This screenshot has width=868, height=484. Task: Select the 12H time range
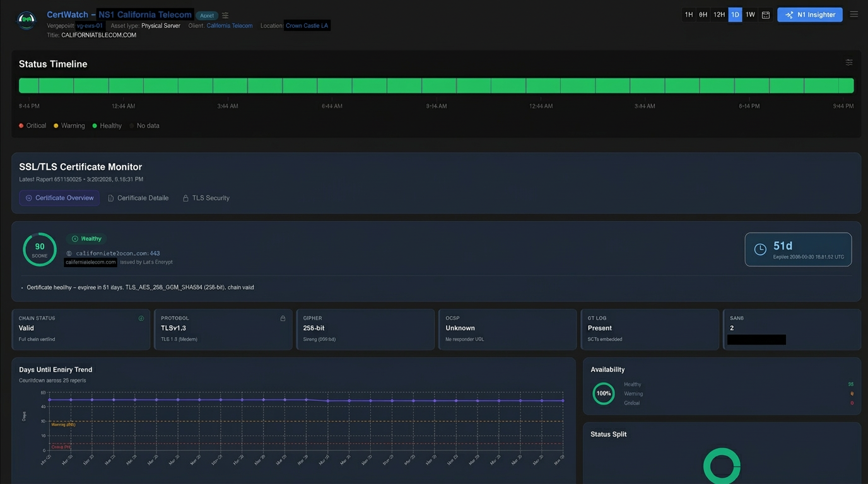718,14
